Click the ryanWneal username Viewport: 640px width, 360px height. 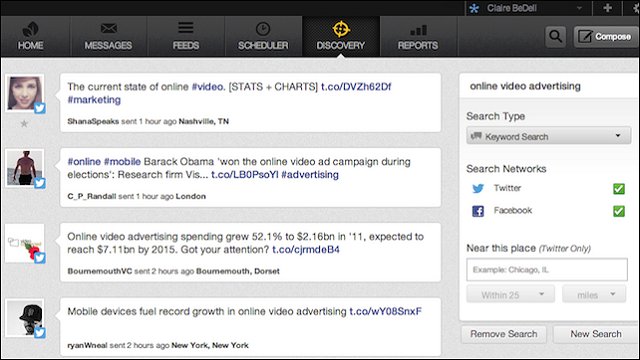87,345
